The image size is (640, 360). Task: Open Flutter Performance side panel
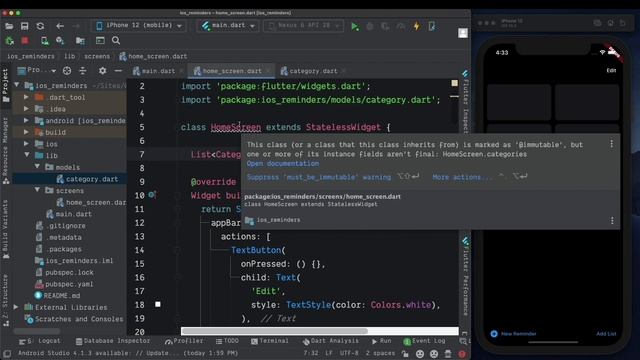tap(465, 276)
